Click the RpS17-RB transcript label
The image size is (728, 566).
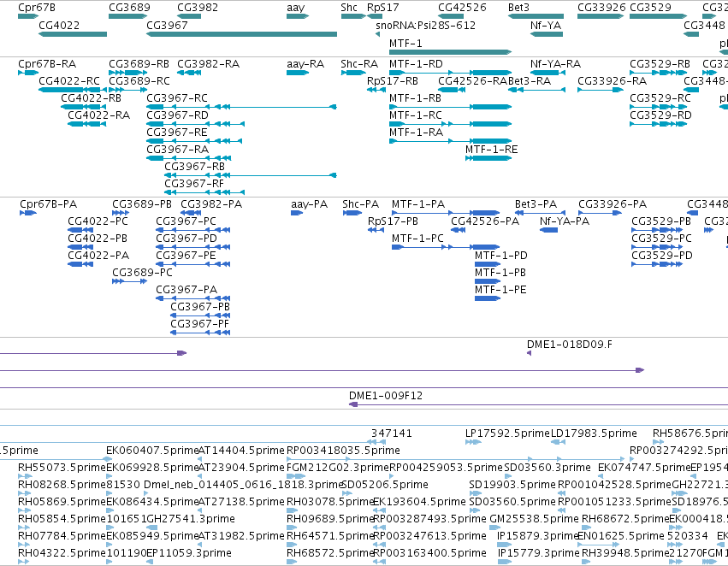(x=393, y=80)
